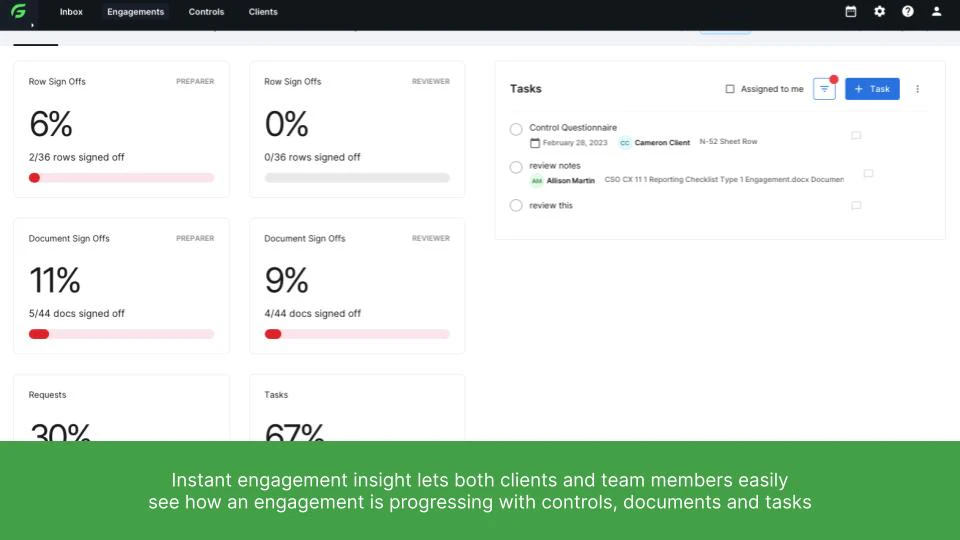Expand the sidebar arrow below the logo
Viewport: 960px width, 540px height.
point(32,25)
